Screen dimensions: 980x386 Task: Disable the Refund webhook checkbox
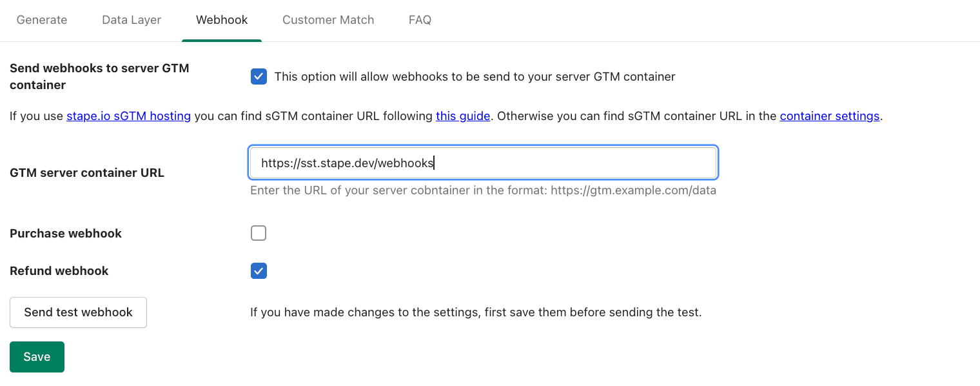coord(259,270)
